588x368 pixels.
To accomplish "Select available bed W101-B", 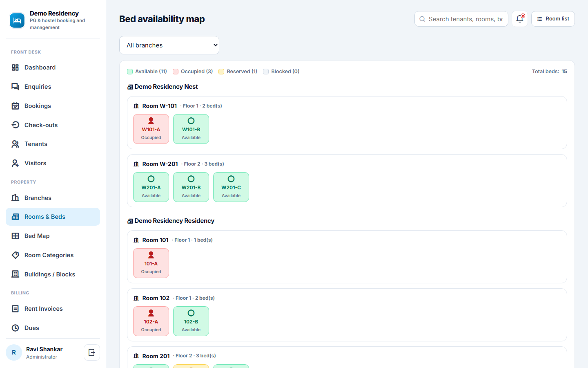I will tap(191, 129).
